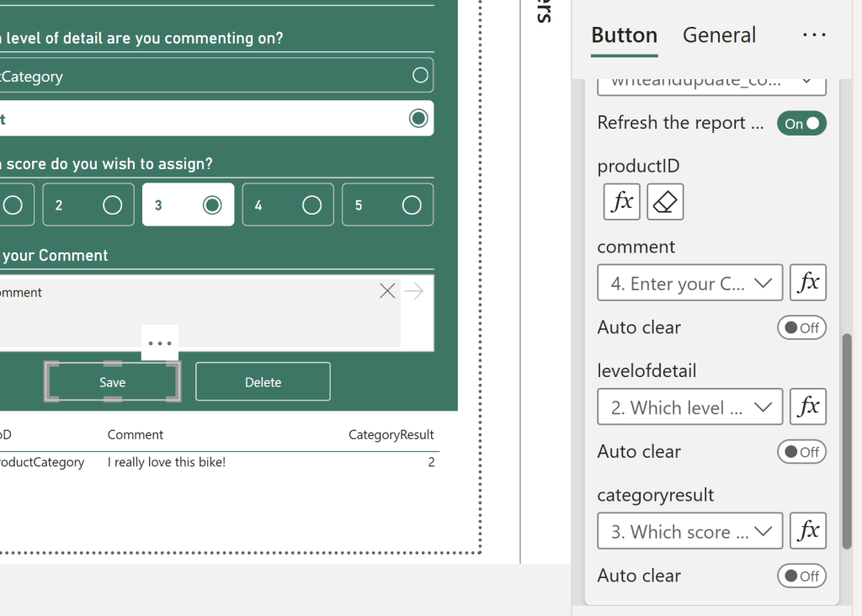Expand the categoryresult dropdown '3. Which score'
Viewport: 862px width, 616px height.
click(689, 532)
